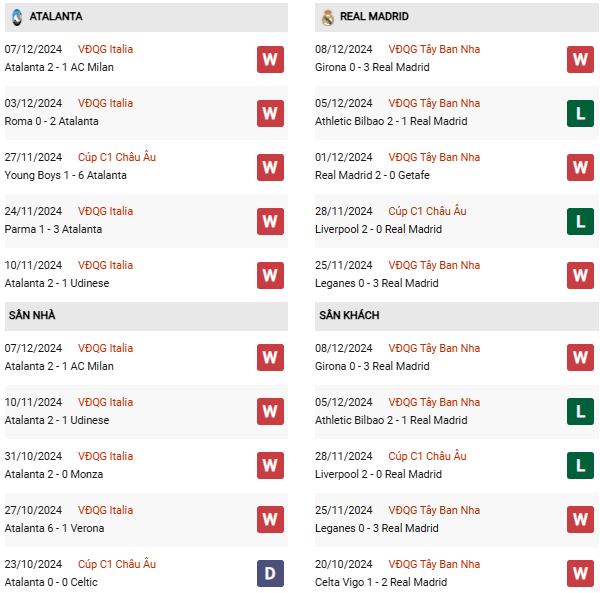The width and height of the screenshot is (600, 593).
Task: Select the SÂN NHÀ section header
Action: tap(32, 316)
